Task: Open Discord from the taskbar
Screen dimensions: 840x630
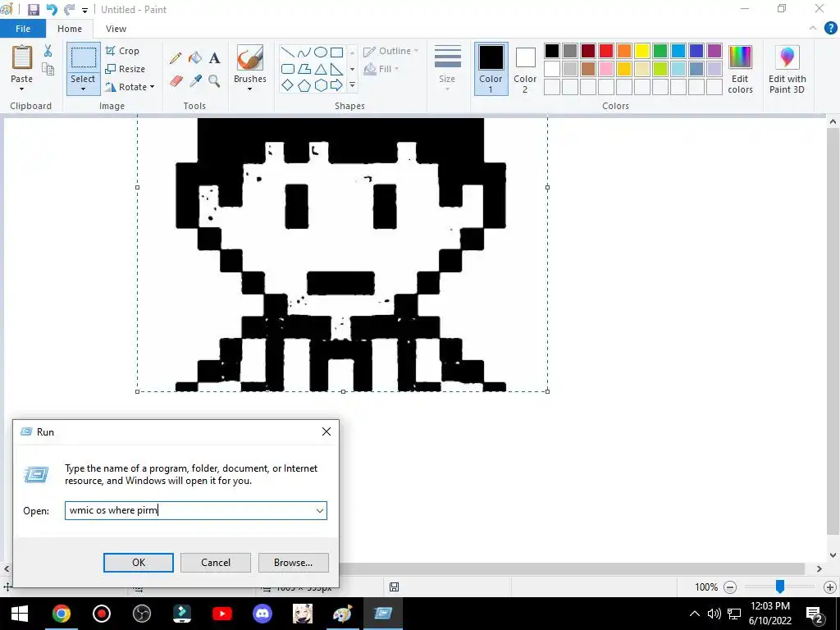Action: coord(262,614)
